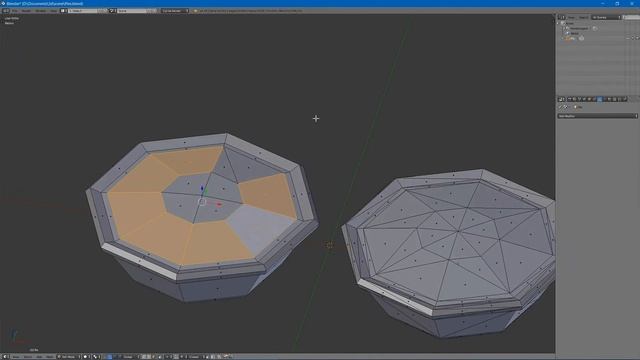Open the Outliner Search menu
Screen dimensions: 640x360
584,18
